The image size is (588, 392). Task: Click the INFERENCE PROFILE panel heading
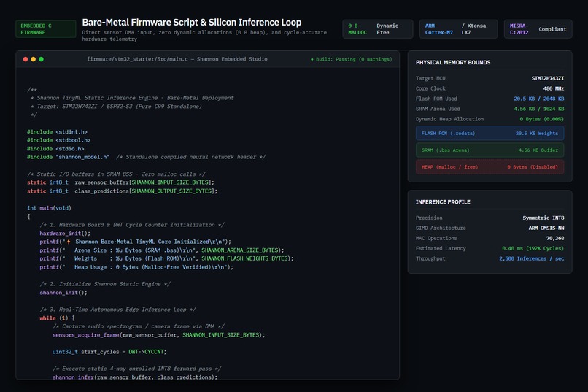coord(443,201)
